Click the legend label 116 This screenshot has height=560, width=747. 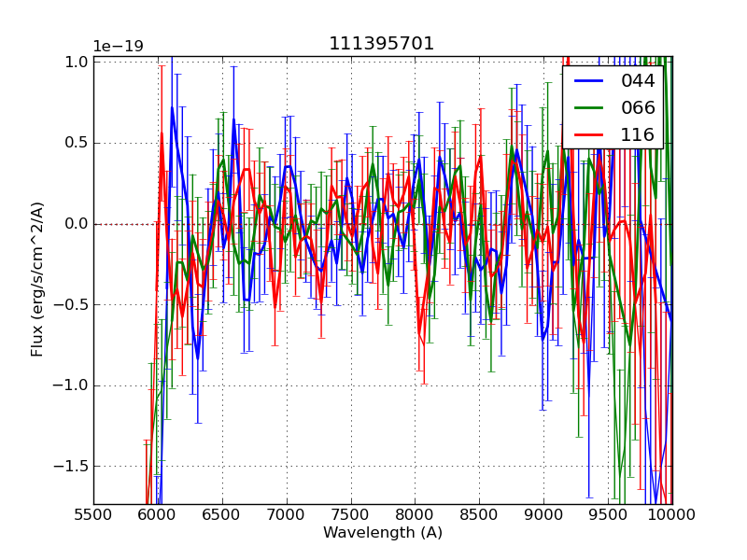tap(638, 135)
